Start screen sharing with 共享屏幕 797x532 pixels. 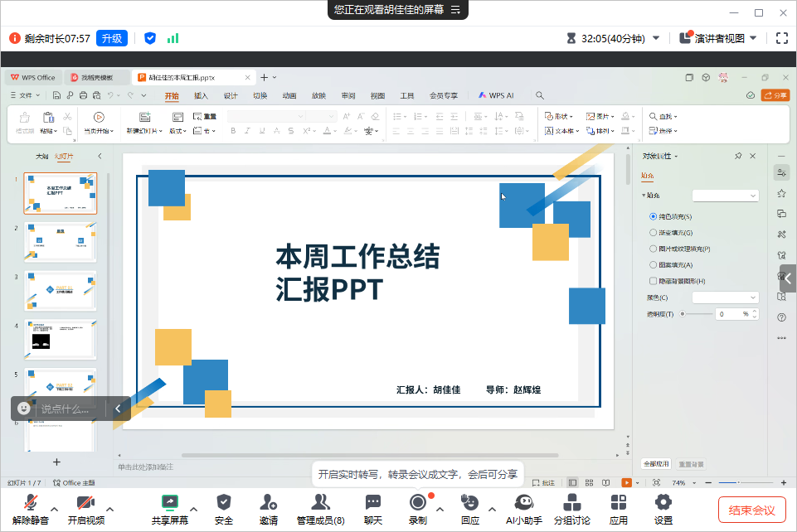tap(170, 510)
